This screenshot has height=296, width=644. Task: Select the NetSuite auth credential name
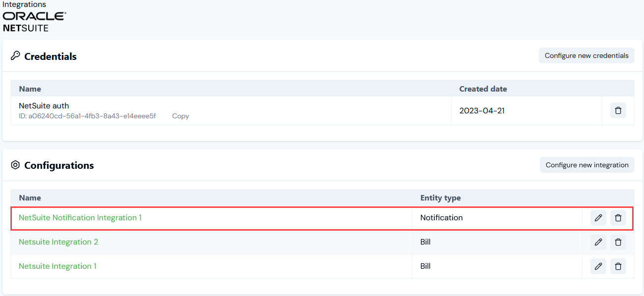(x=44, y=105)
